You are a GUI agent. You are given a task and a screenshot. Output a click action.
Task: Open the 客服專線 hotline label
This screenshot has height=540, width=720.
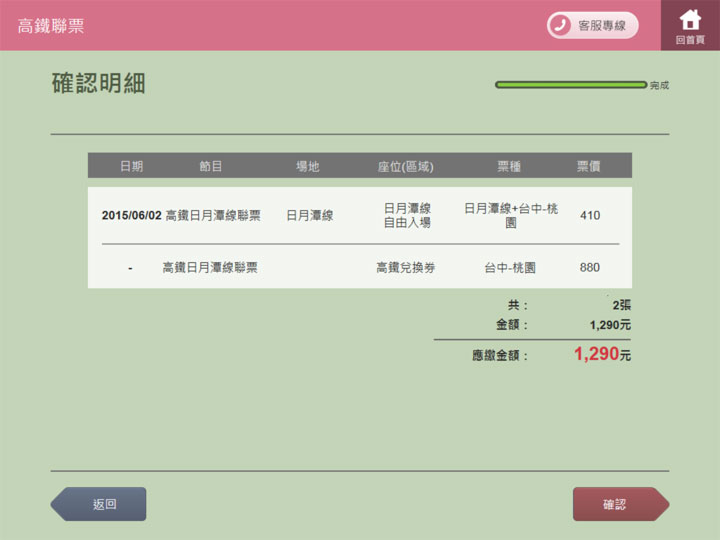[602, 25]
